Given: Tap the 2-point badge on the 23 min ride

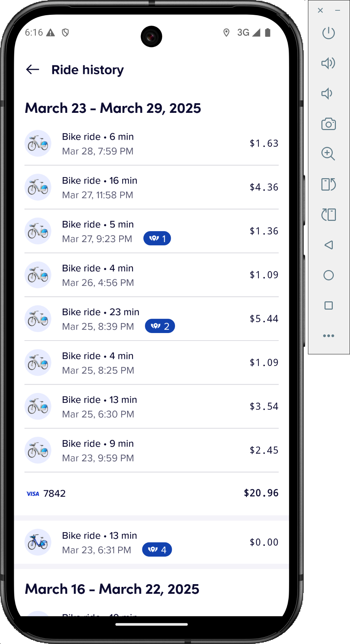Looking at the screenshot, I should coord(160,326).
